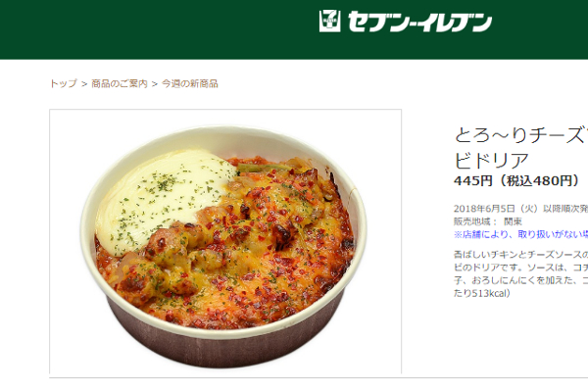Click the release date 2018年6月5日 line
Image resolution: width=588 pixels, height=392 pixels.
pos(521,209)
